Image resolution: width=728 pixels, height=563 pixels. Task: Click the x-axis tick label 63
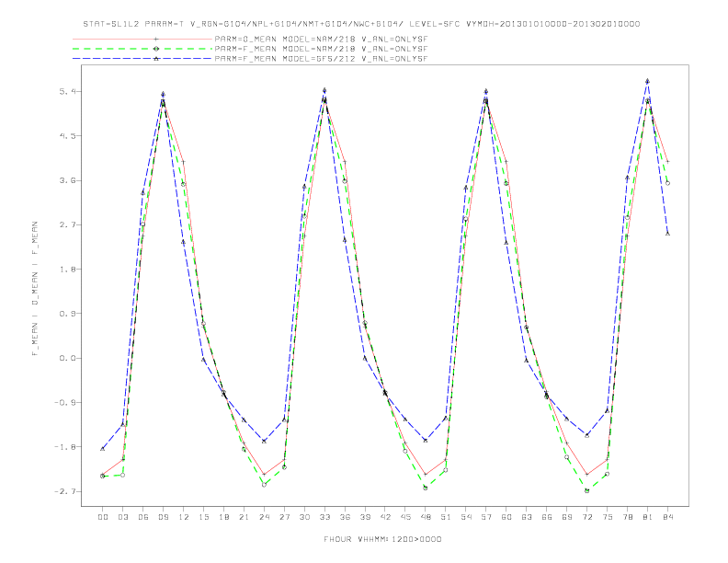click(x=527, y=517)
